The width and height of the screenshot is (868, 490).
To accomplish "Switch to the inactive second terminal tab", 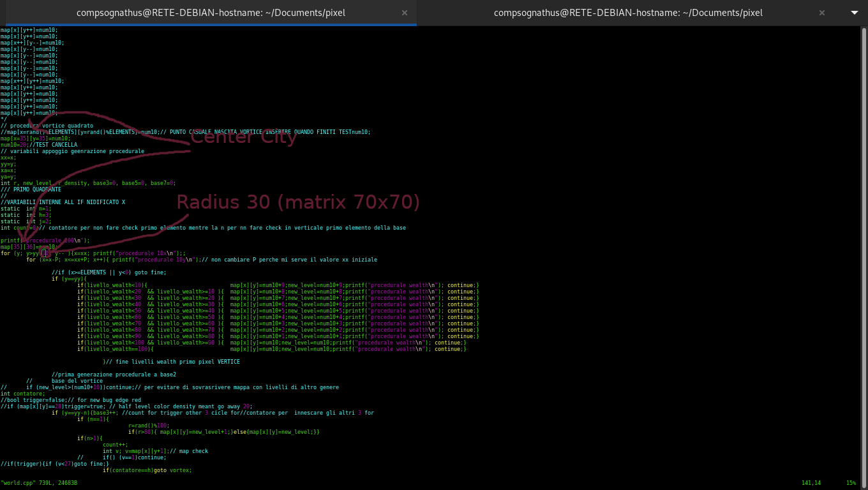I will [628, 13].
